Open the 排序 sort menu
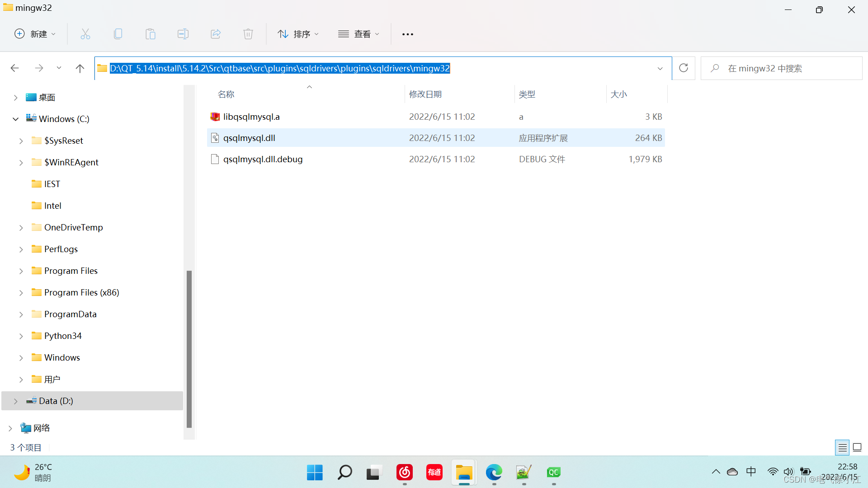 click(298, 34)
